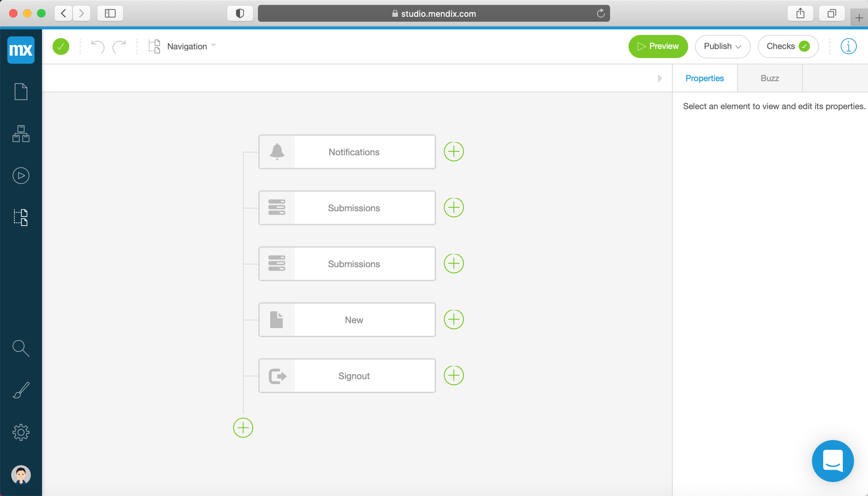
Task: Open search with the magnifier icon
Action: [x=21, y=348]
